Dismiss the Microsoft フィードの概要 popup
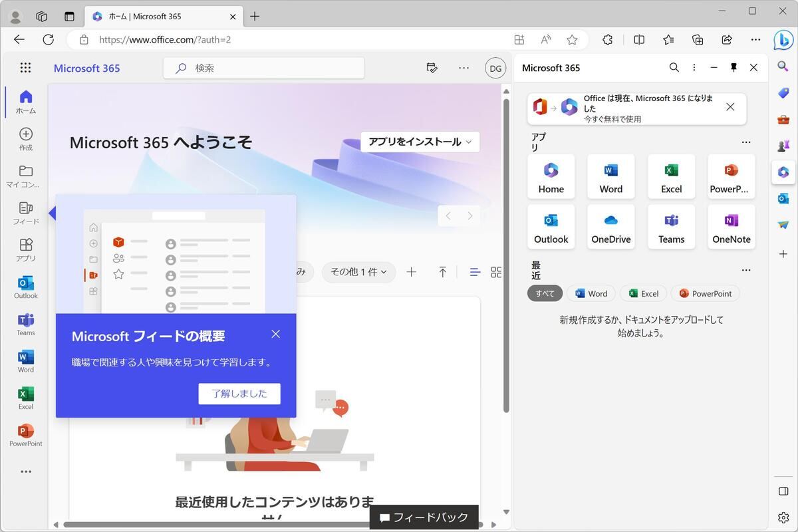Screen dimensions: 798x532 coord(276,334)
